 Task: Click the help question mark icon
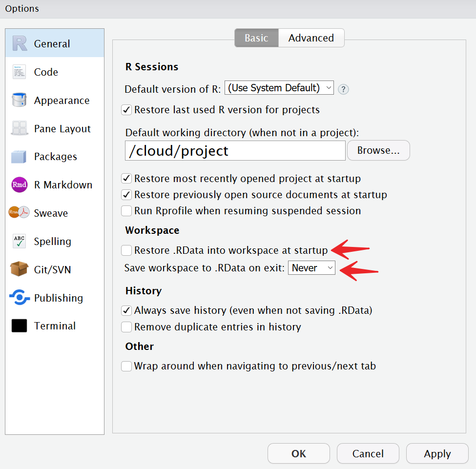point(344,89)
